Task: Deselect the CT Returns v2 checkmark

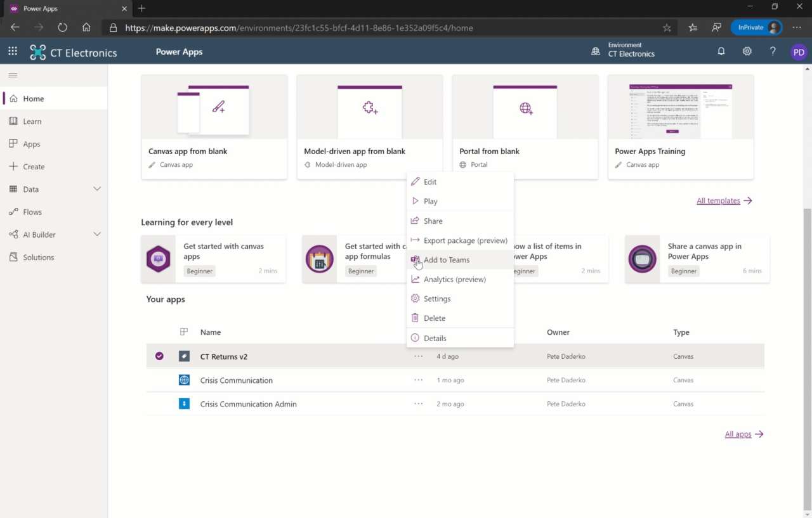Action: [159, 356]
